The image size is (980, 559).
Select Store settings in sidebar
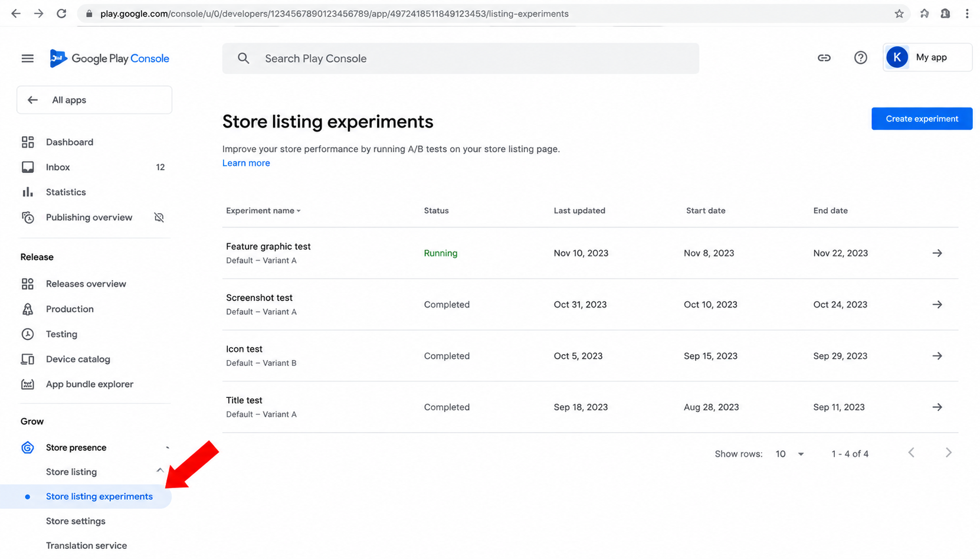(x=76, y=521)
